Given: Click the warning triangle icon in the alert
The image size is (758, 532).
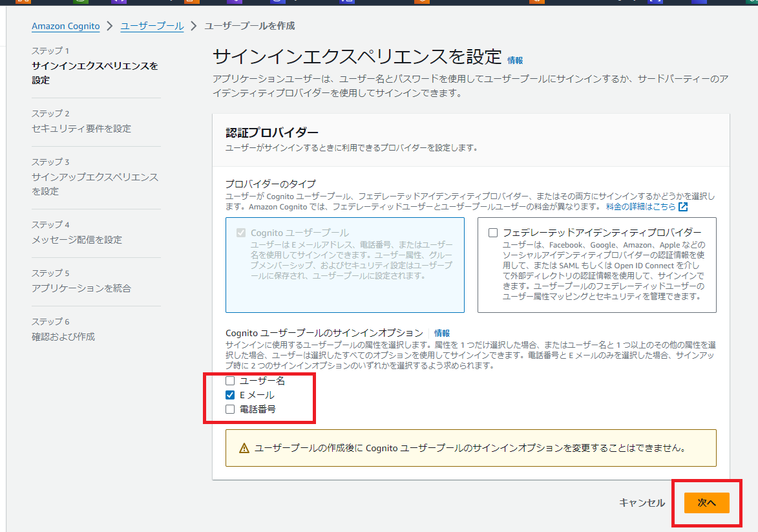Looking at the screenshot, I should coord(245,449).
